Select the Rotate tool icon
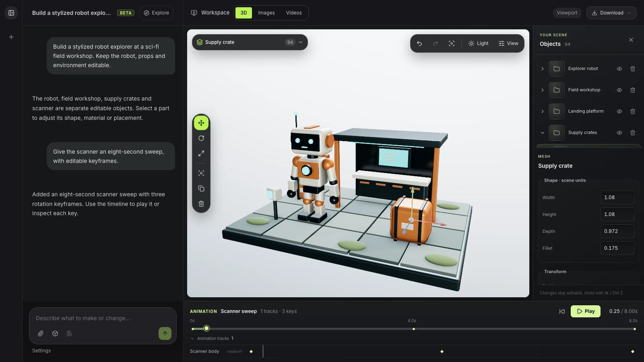644x362 pixels. coord(201,138)
